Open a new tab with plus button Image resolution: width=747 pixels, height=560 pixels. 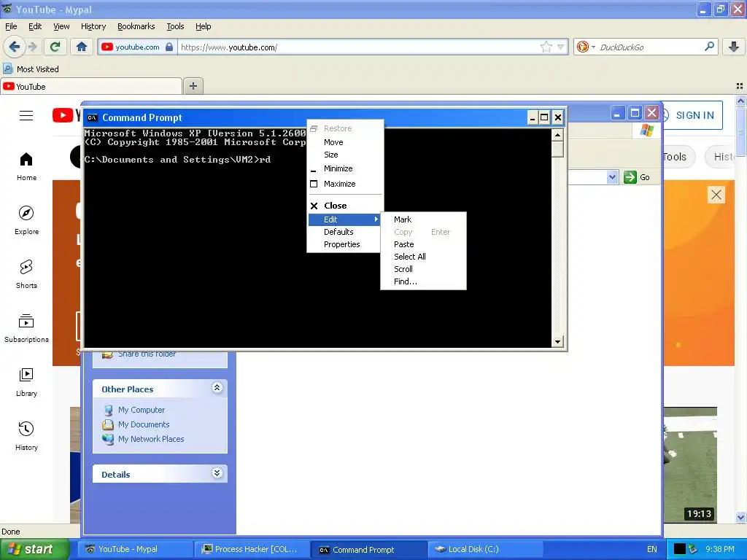193,86
